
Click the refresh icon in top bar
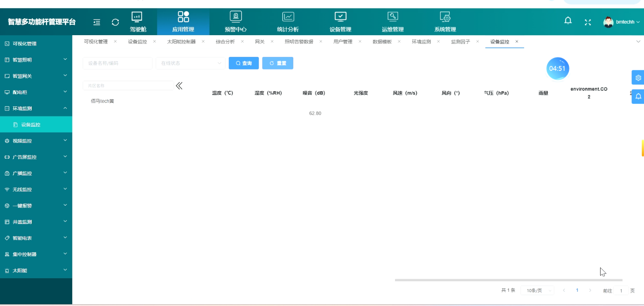pyautogui.click(x=115, y=22)
